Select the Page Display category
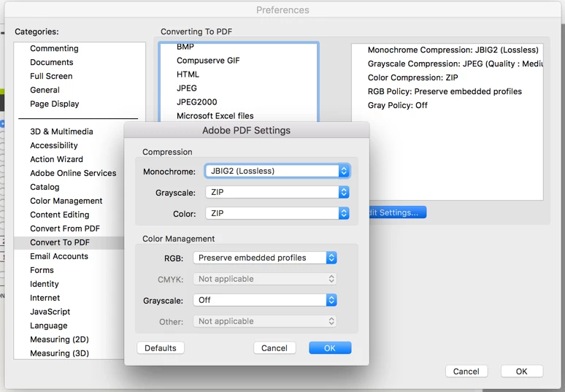 [55, 104]
